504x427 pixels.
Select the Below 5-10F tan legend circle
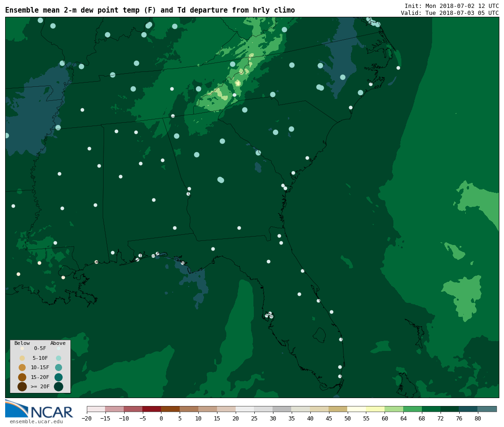tap(22, 358)
